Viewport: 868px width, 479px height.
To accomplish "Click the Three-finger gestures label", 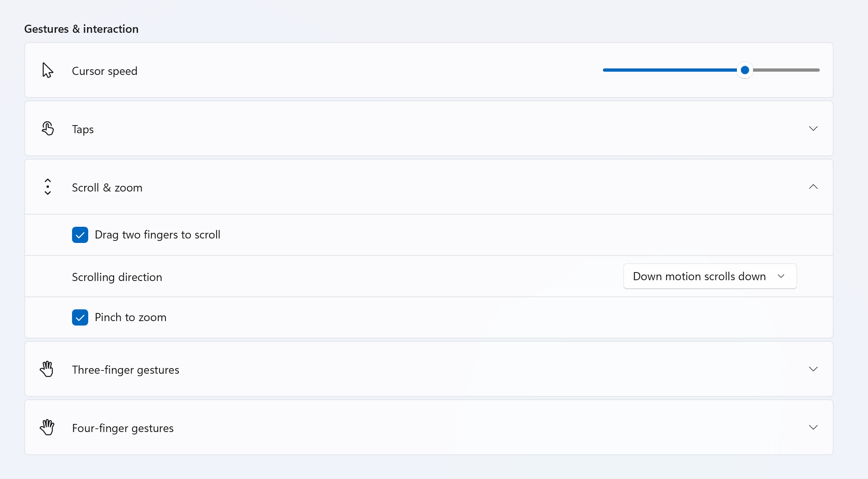I will coord(125,370).
